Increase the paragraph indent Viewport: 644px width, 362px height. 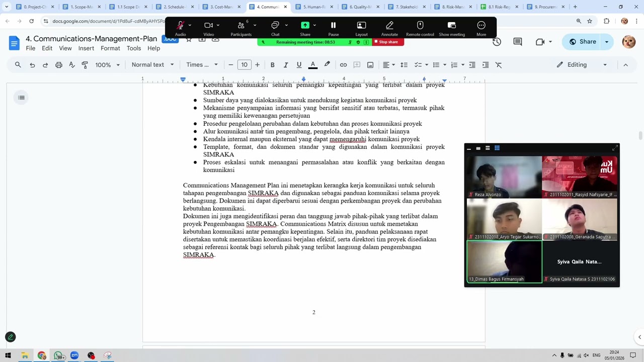click(x=486, y=65)
